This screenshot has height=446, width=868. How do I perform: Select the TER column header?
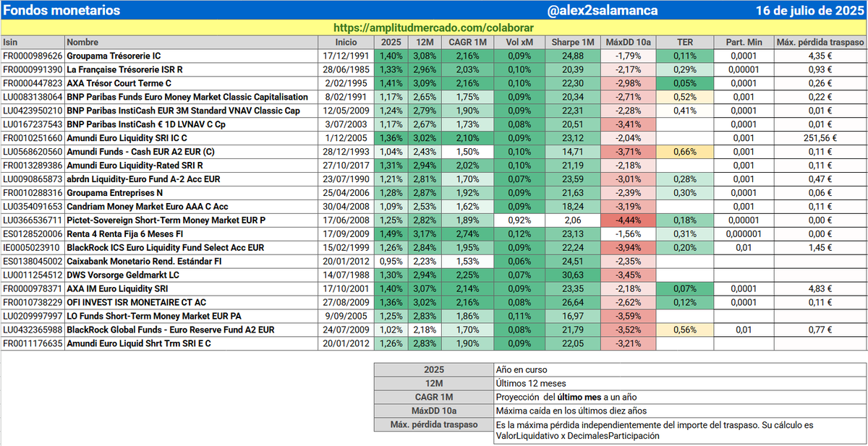686,43
